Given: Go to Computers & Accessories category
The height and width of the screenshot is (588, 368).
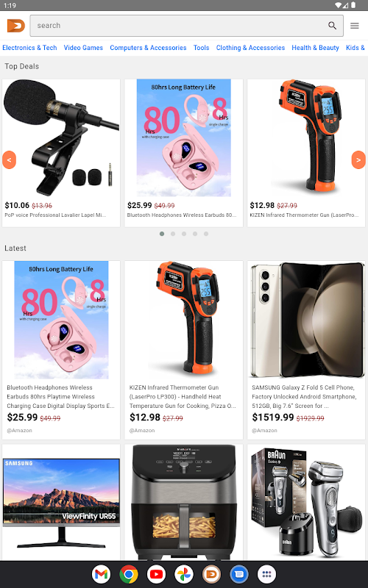Looking at the screenshot, I should click(148, 48).
